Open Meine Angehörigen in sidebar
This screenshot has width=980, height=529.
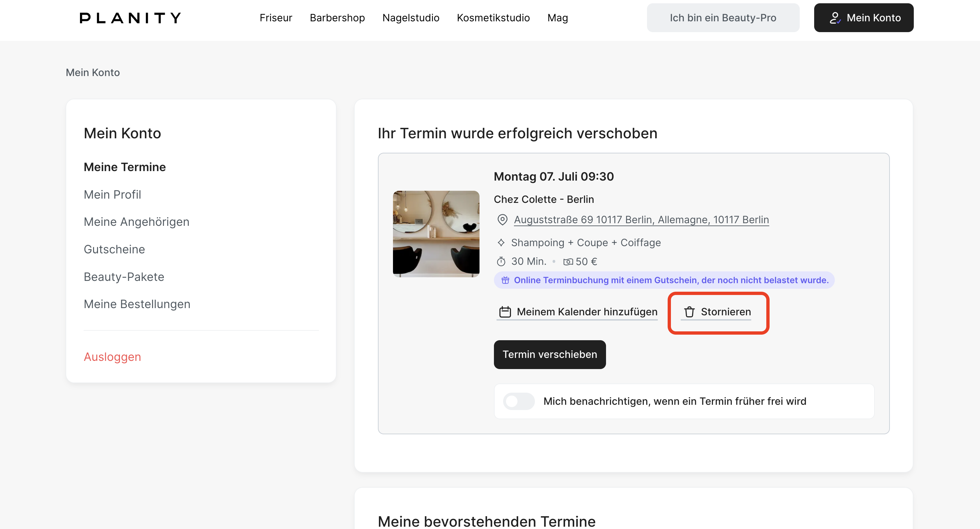pyautogui.click(x=137, y=222)
